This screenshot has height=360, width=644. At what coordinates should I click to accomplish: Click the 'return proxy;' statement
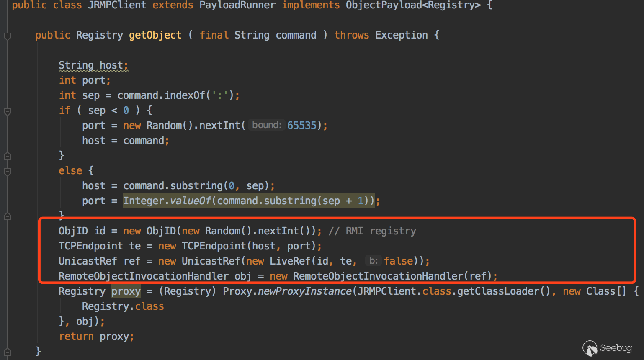[x=96, y=337]
